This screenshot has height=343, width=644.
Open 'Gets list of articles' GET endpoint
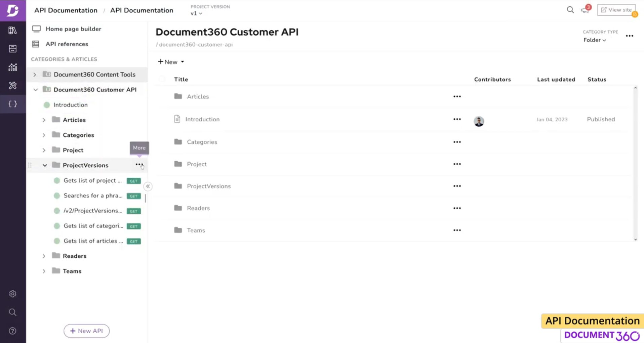tap(93, 241)
